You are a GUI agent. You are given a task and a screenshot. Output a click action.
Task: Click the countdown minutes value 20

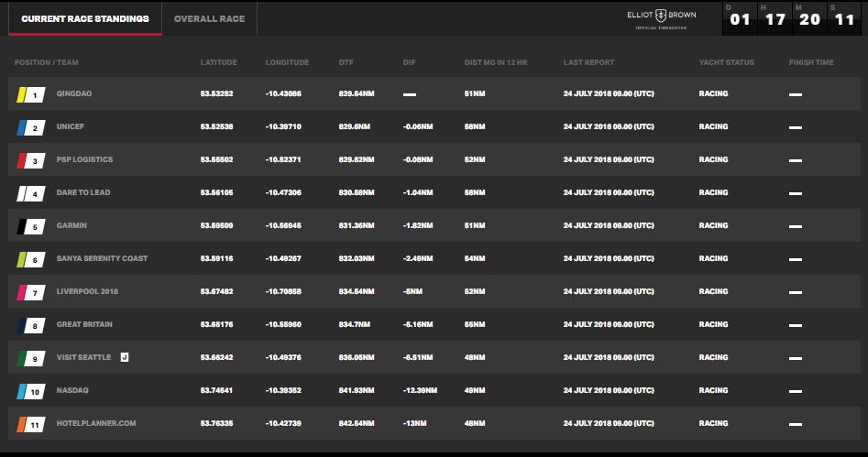809,20
